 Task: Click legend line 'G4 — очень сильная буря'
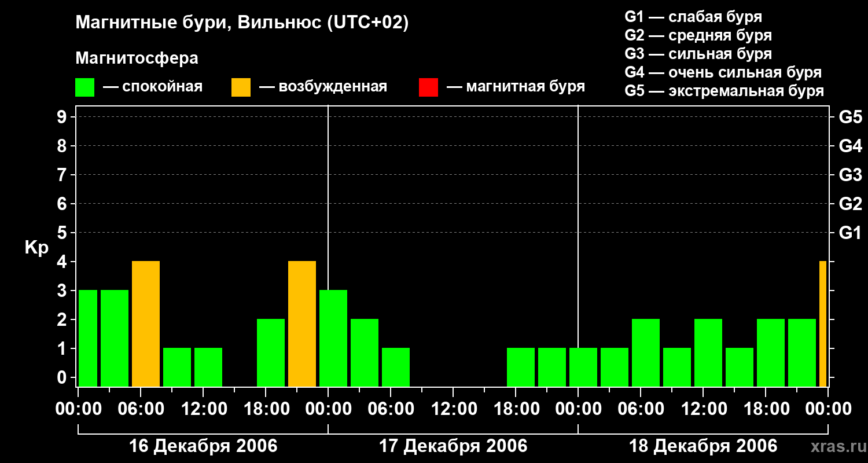(x=723, y=72)
